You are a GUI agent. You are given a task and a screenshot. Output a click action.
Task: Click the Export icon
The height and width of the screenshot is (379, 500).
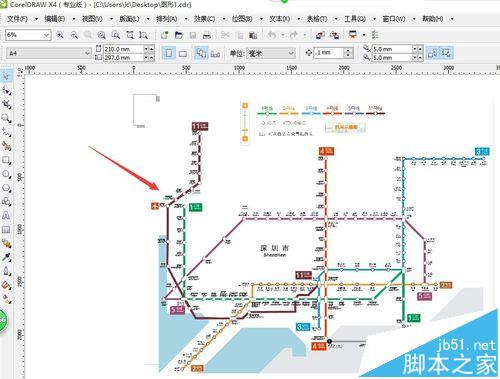[x=334, y=35]
